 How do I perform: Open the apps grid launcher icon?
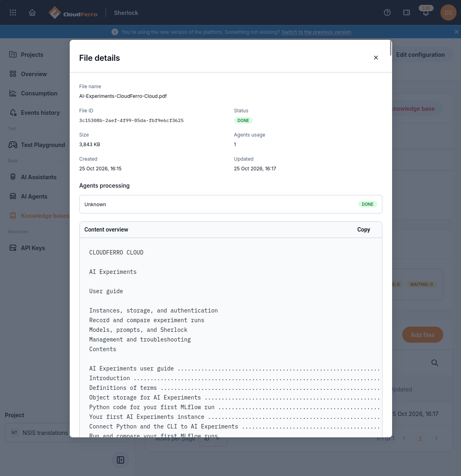click(x=13, y=12)
